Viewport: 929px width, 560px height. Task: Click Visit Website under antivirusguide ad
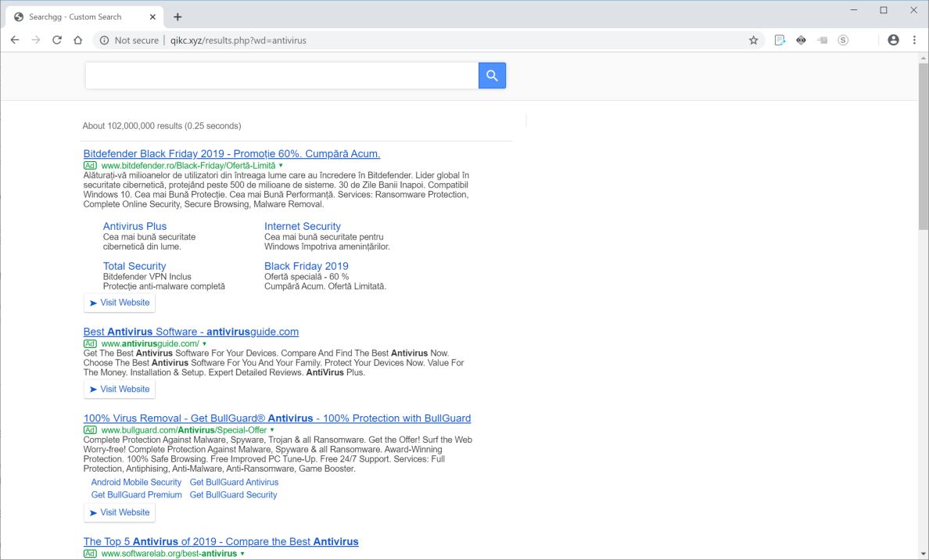pos(119,389)
